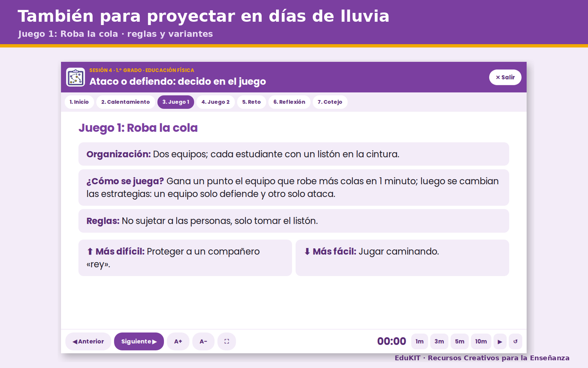Decrease font size with A-

[203, 342]
